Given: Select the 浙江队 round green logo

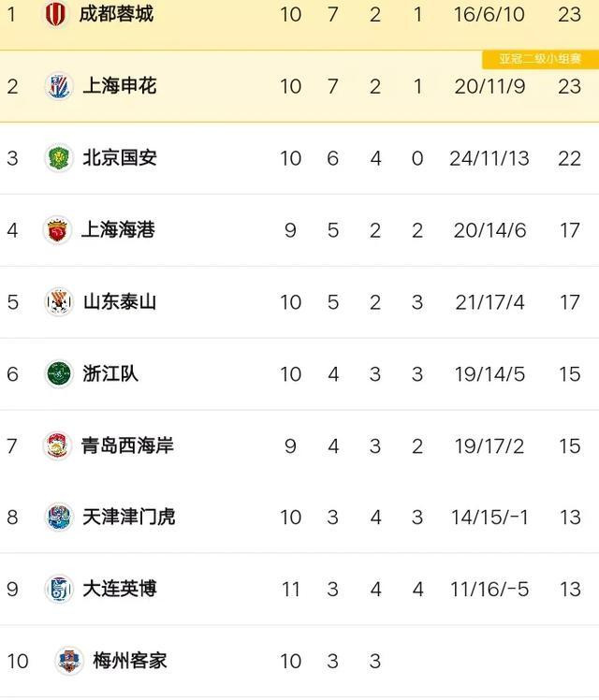Looking at the screenshot, I should 59,373.
